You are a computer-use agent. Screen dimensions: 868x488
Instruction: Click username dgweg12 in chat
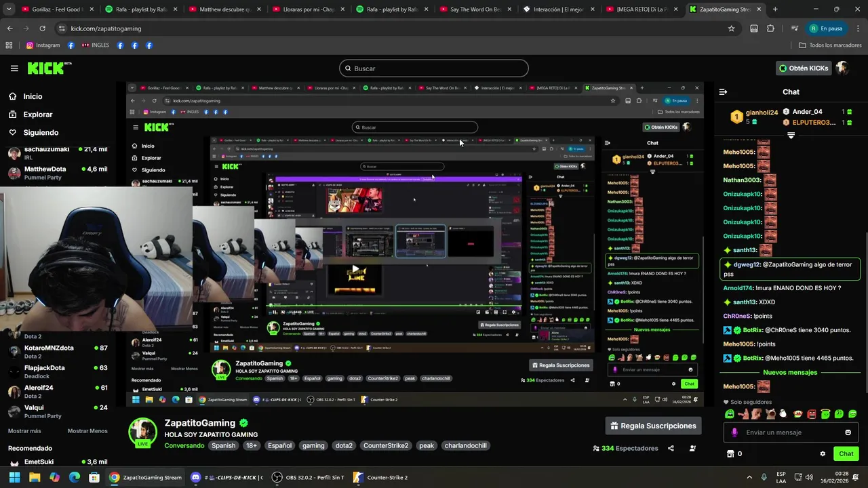[746, 265]
